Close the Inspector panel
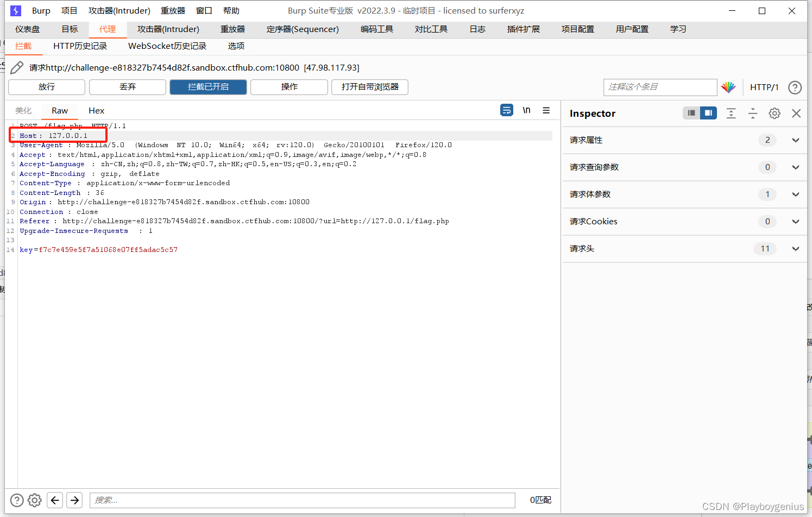The height and width of the screenshot is (517, 812). [x=796, y=113]
